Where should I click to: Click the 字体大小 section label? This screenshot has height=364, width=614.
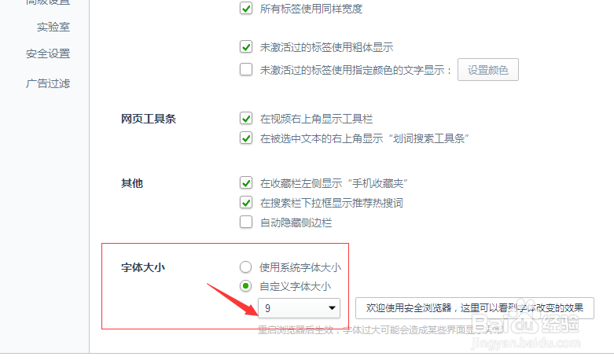pos(143,268)
